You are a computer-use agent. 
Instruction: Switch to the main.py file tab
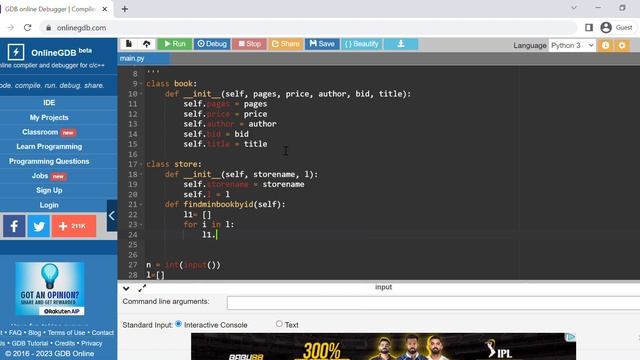pos(132,58)
